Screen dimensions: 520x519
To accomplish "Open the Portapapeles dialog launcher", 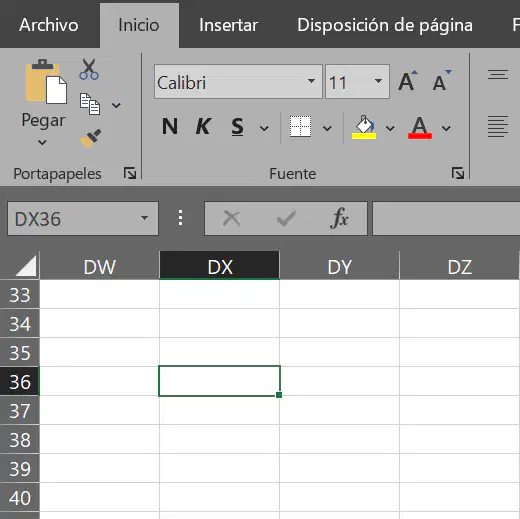I will pyautogui.click(x=130, y=173).
